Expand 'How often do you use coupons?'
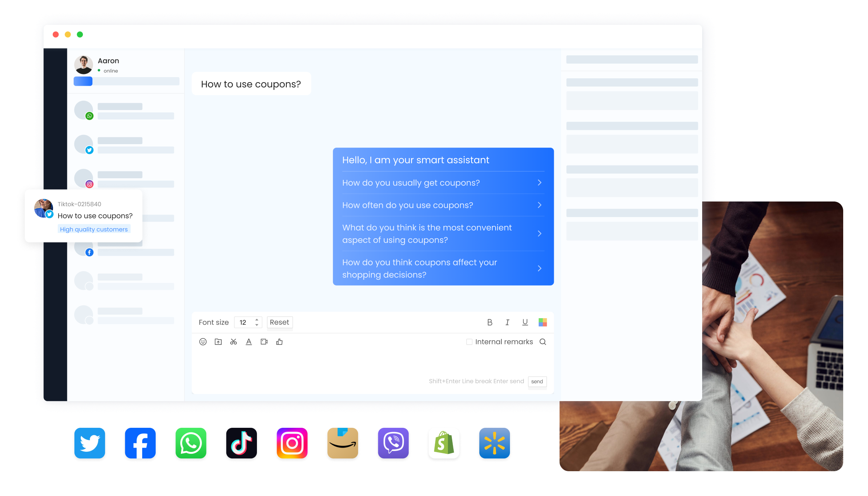868x496 pixels. click(443, 205)
